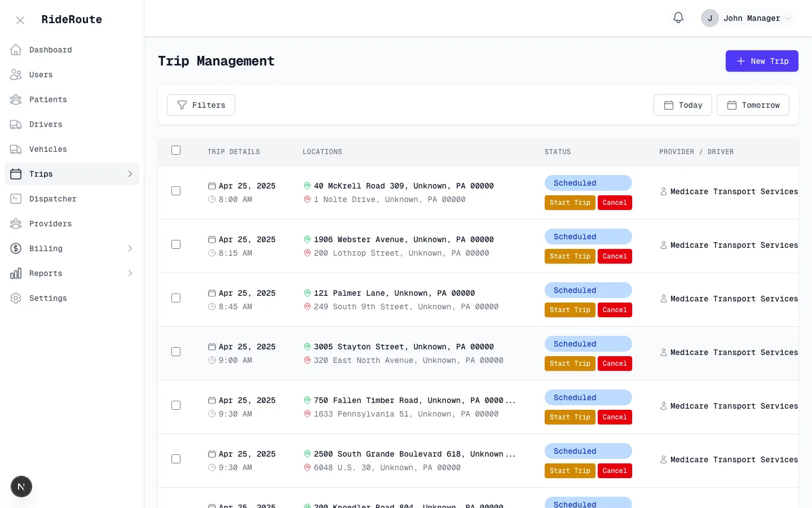
Task: Go to Dashboard page
Action: coord(72,50)
